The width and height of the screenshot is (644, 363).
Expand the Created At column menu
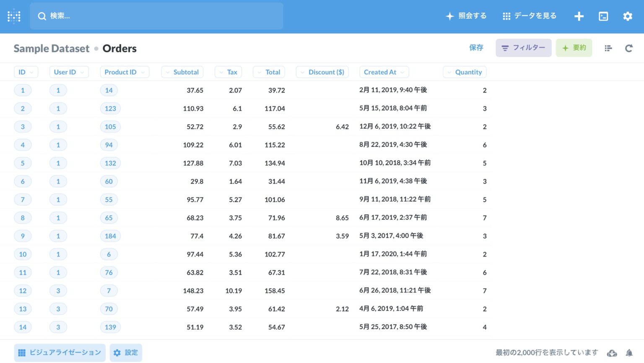(x=384, y=72)
